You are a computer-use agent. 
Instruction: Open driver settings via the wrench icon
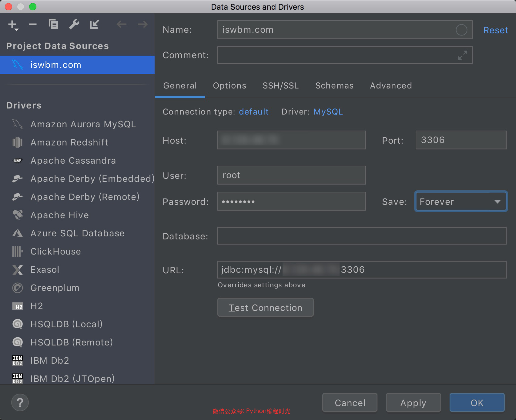(x=74, y=24)
